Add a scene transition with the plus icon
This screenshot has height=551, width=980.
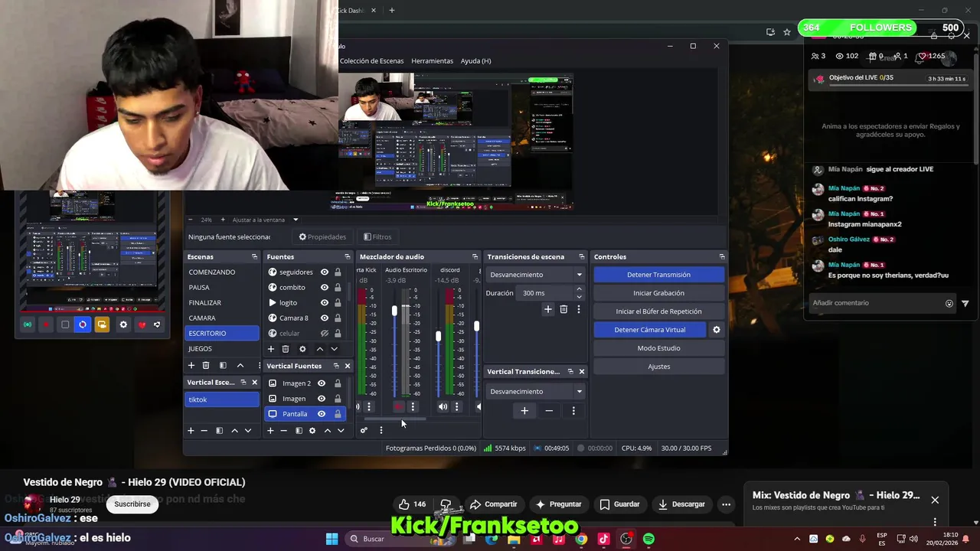tap(547, 309)
